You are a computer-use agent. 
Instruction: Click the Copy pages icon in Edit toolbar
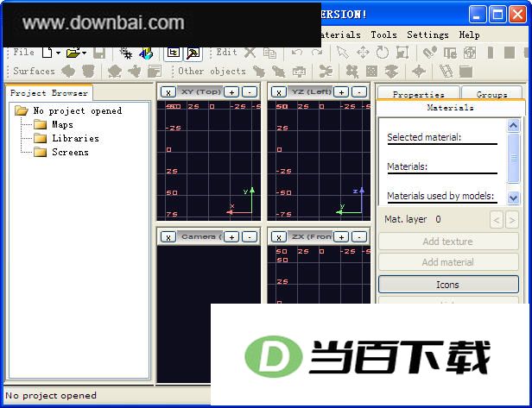270,53
